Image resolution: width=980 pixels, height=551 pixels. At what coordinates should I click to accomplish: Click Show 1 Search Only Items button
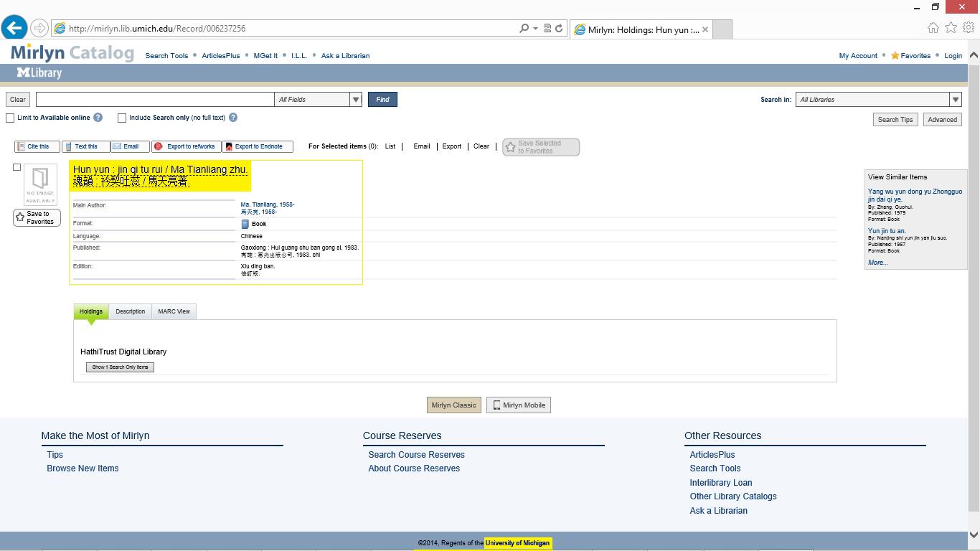120,367
